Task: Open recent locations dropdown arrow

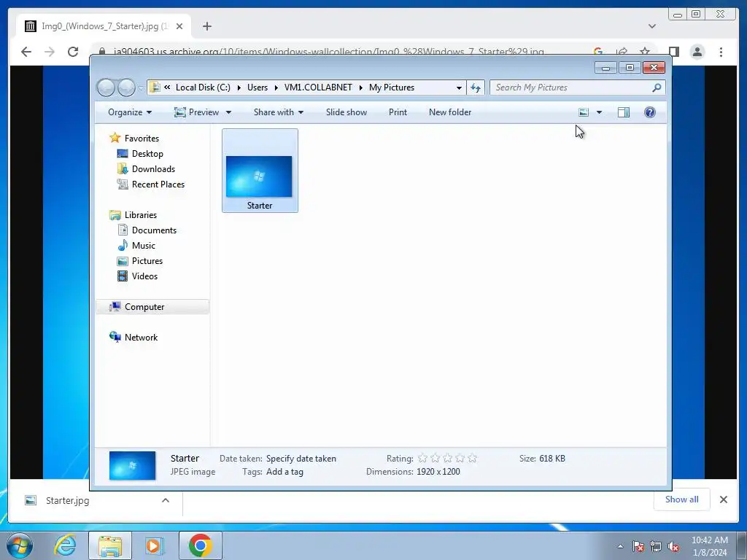Action: 140,88
